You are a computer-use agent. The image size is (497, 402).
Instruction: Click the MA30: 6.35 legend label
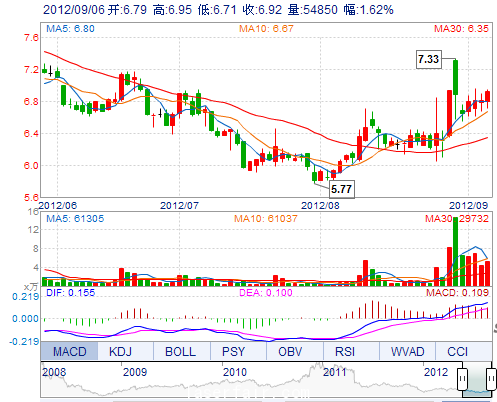(461, 29)
